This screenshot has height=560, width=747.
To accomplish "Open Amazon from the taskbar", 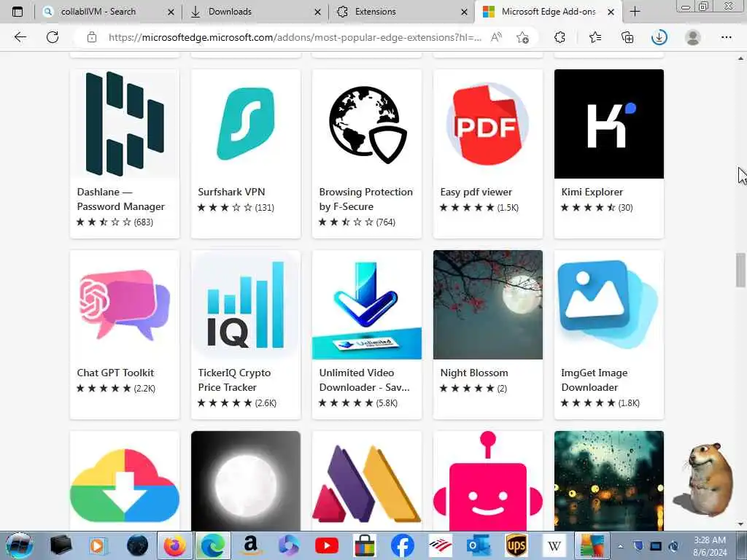I will (250, 545).
